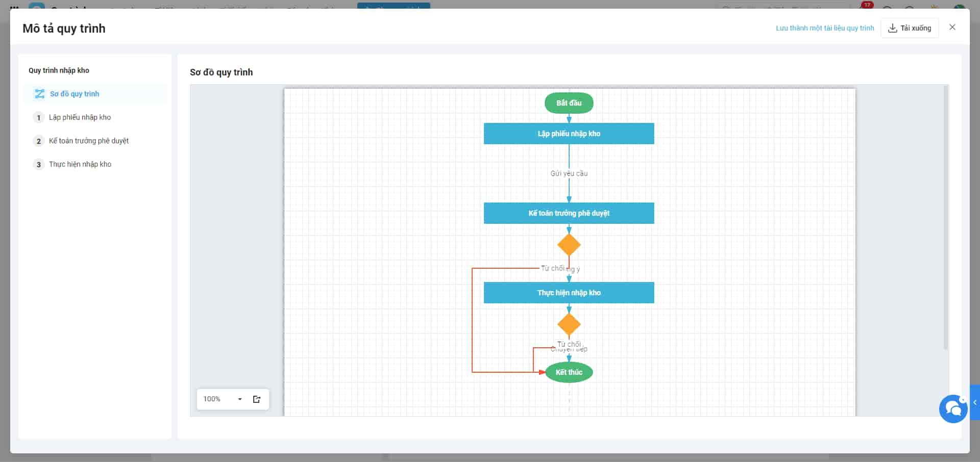Select the Lập phiếu nhập kho flowchart box
980x462 pixels.
569,134
